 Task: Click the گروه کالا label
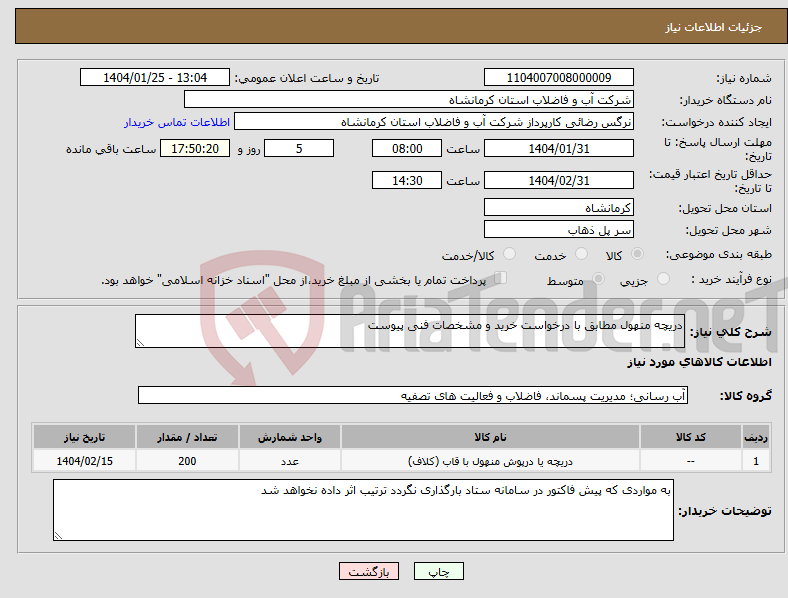pos(746,396)
